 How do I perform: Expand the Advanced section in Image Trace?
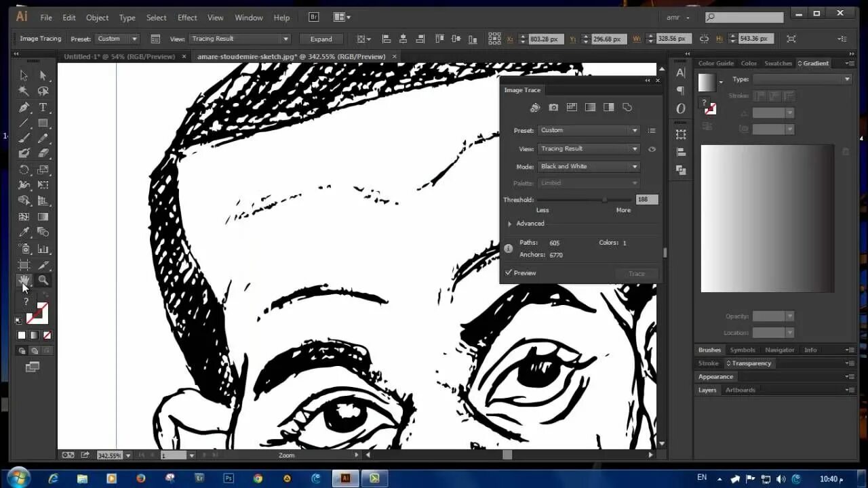[x=509, y=224]
